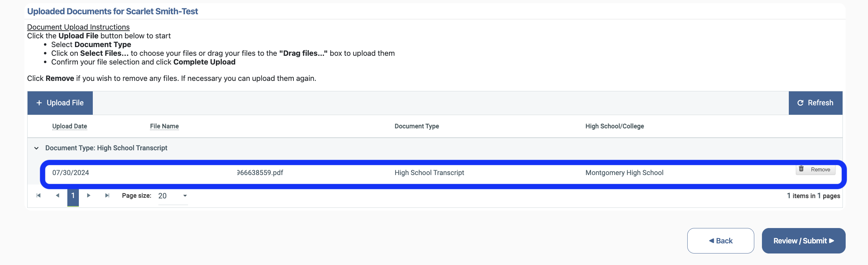Go to the previous page arrow
868x265 pixels.
tap(58, 196)
